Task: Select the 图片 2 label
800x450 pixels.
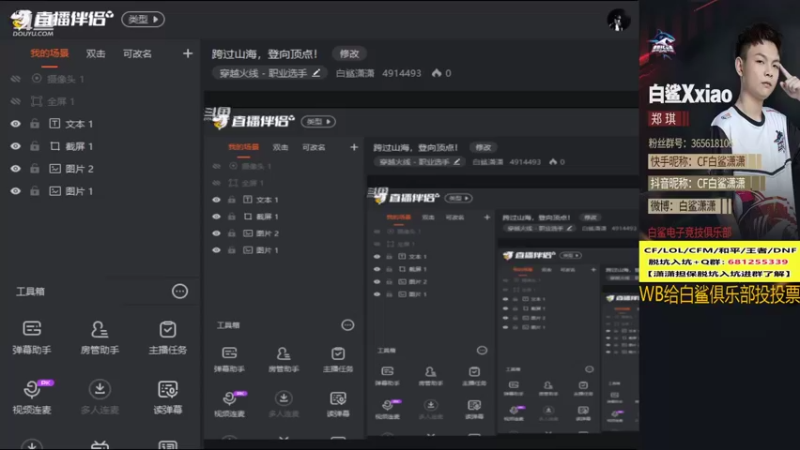Action: coord(80,169)
